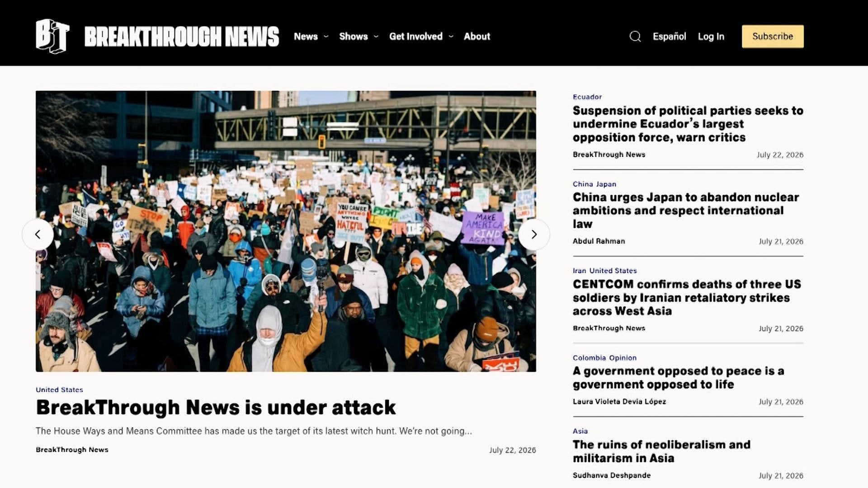The height and width of the screenshot is (488, 868).
Task: Open author Laura Violeta Devia López
Action: click(x=619, y=402)
